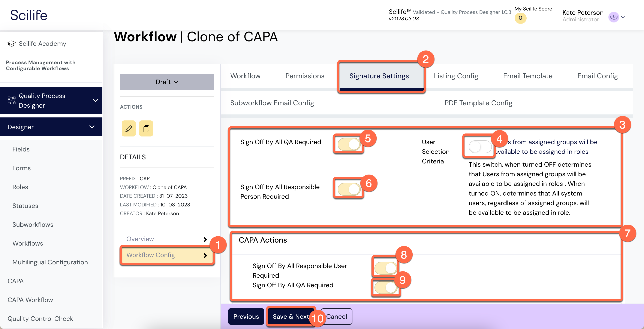Image resolution: width=644 pixels, height=329 pixels.
Task: Click the My Scilife Score badge
Action: (520, 18)
